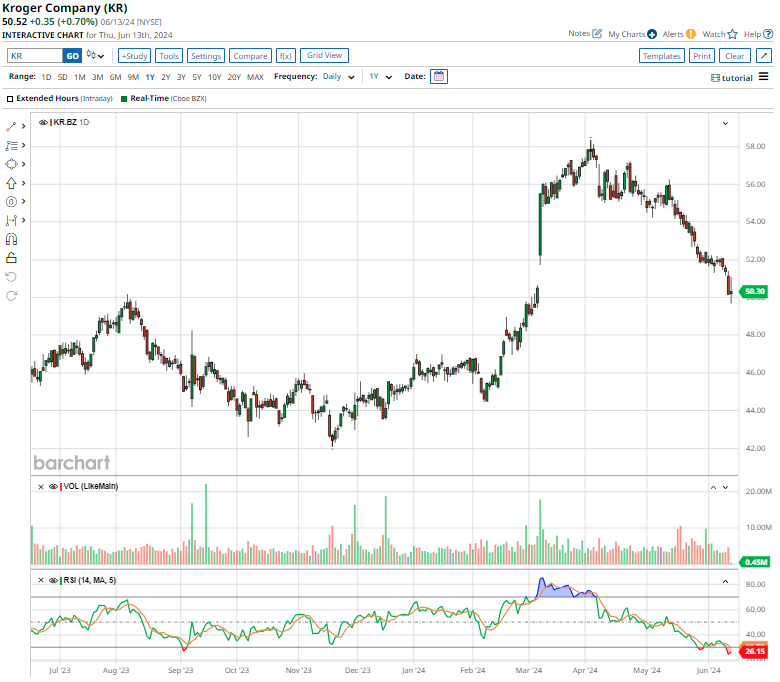The height and width of the screenshot is (682, 780).
Task: Click the undo arrow icon
Action: 11,277
